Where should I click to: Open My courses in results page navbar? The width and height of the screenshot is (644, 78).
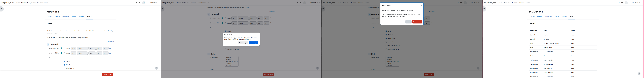point(515,3)
